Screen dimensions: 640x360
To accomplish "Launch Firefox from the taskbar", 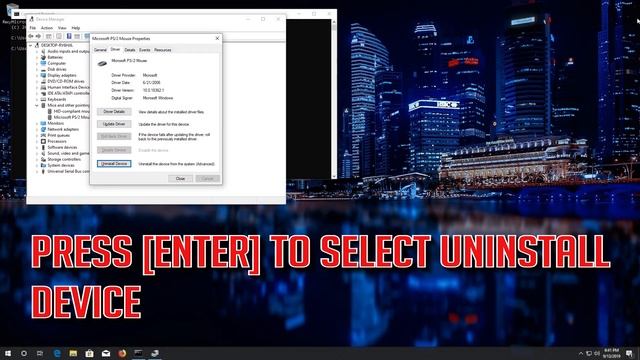I will click(122, 353).
